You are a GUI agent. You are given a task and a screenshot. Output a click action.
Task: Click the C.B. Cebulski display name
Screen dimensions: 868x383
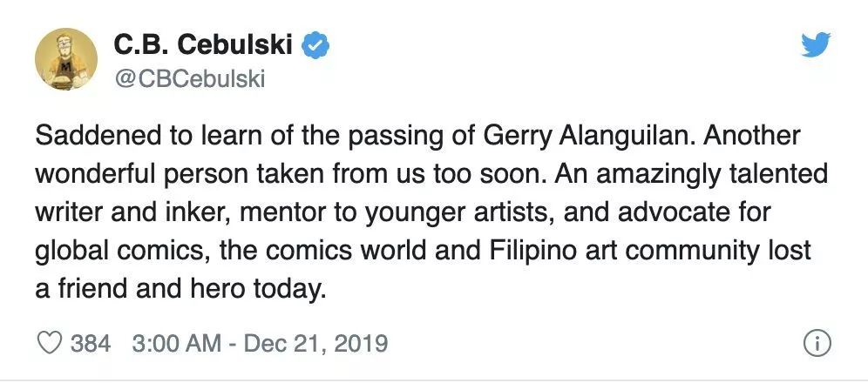click(203, 44)
